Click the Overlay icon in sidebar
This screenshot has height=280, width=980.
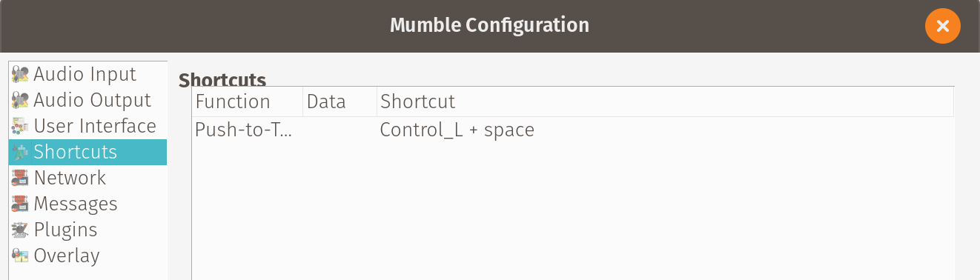pos(21,256)
